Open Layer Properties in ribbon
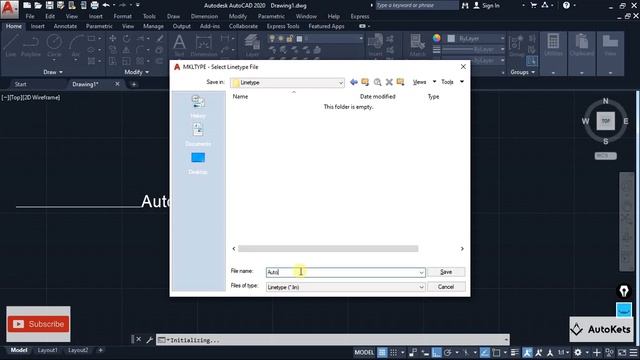 coord(252,45)
